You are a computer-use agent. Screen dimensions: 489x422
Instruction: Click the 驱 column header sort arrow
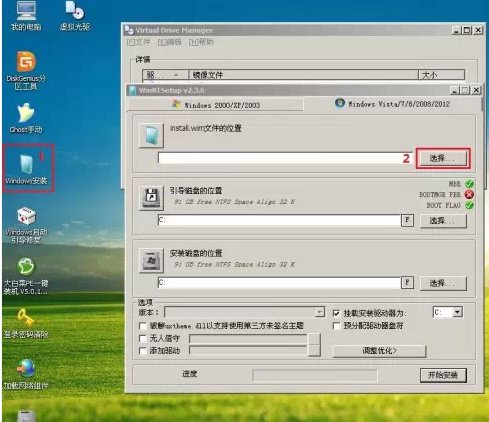pyautogui.click(x=176, y=75)
